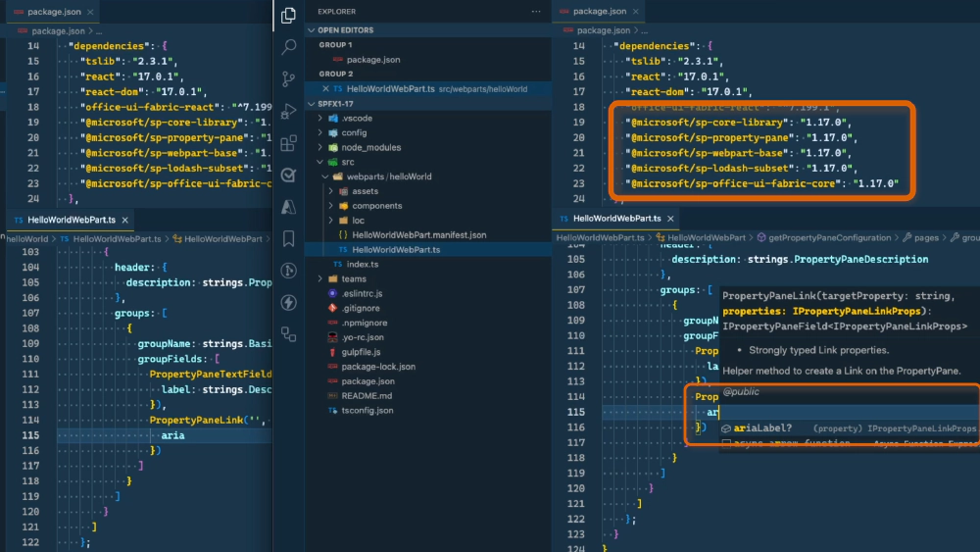
Task: Open HelloWorldWebPart.manifest.json file
Action: (x=419, y=235)
